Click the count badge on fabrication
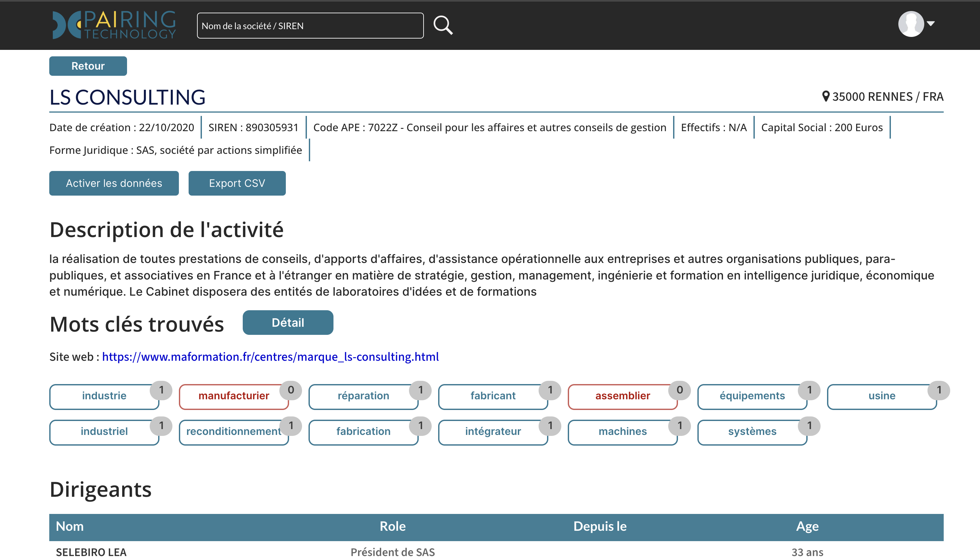This screenshot has height=557, width=980. [420, 426]
